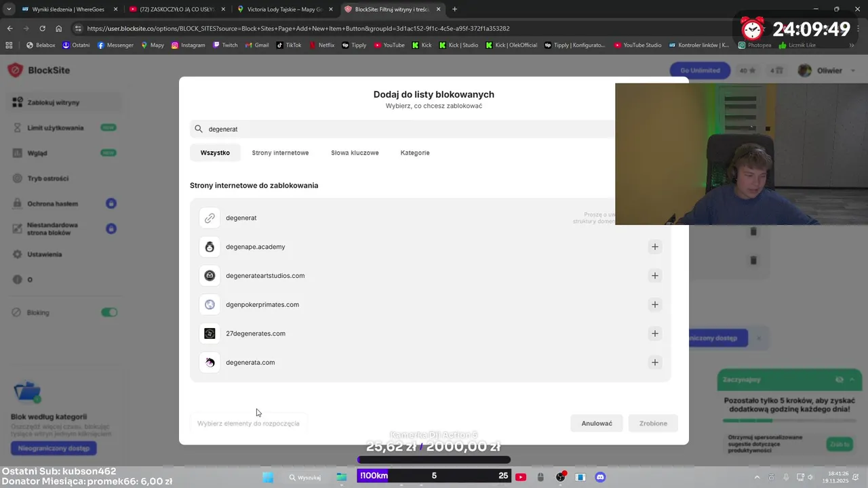Open Tryb ostrości sidebar section

pyautogui.click(x=65, y=178)
